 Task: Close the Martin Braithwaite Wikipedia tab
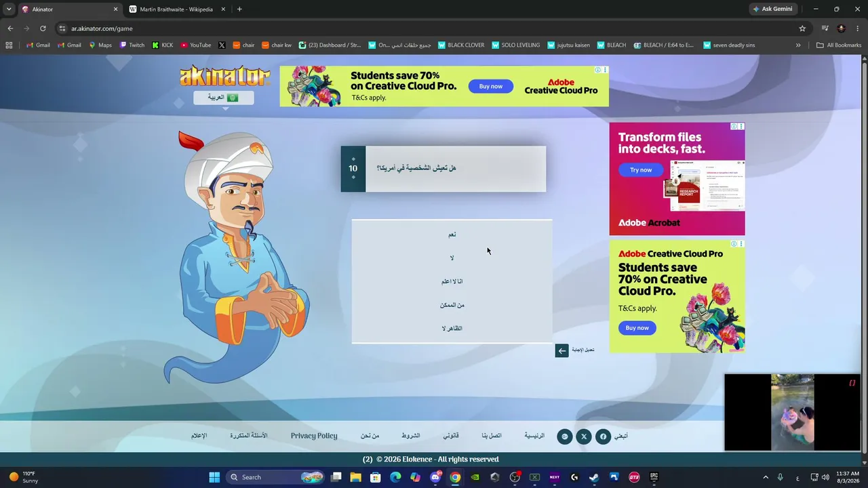point(222,9)
